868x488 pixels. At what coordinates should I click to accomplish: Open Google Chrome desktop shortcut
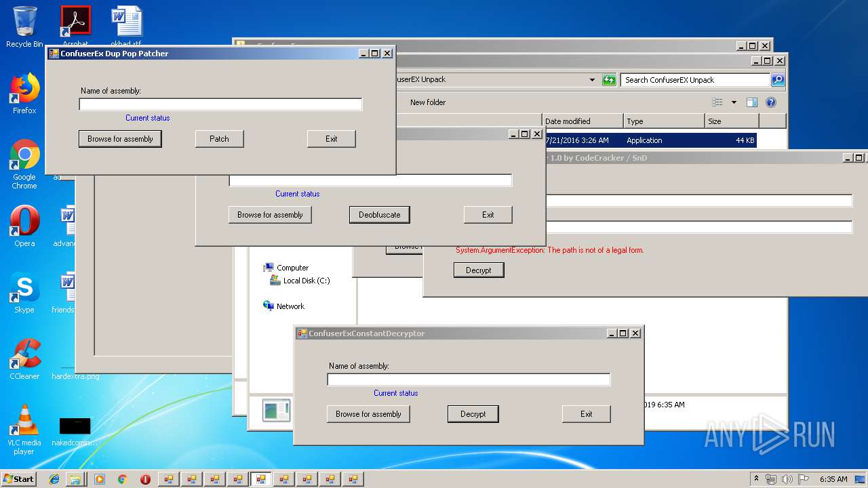24,164
